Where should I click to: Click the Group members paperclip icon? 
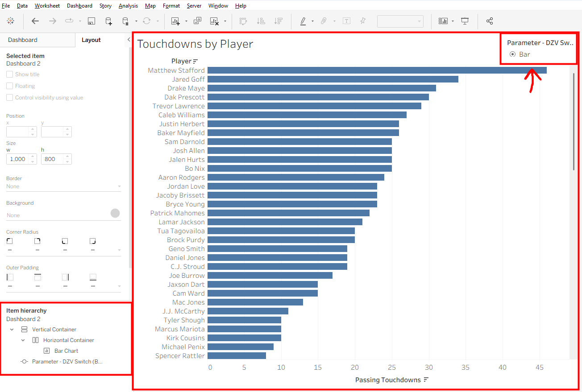point(324,21)
